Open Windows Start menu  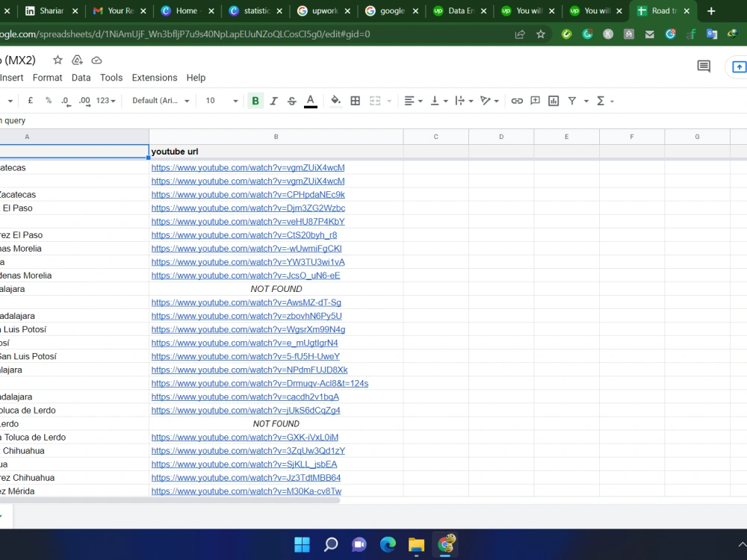click(302, 544)
